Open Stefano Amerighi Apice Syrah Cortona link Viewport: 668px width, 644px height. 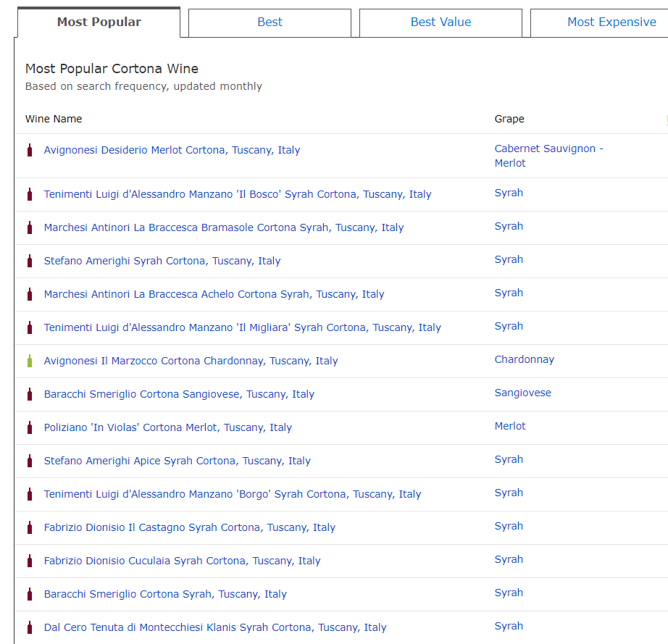178,461
